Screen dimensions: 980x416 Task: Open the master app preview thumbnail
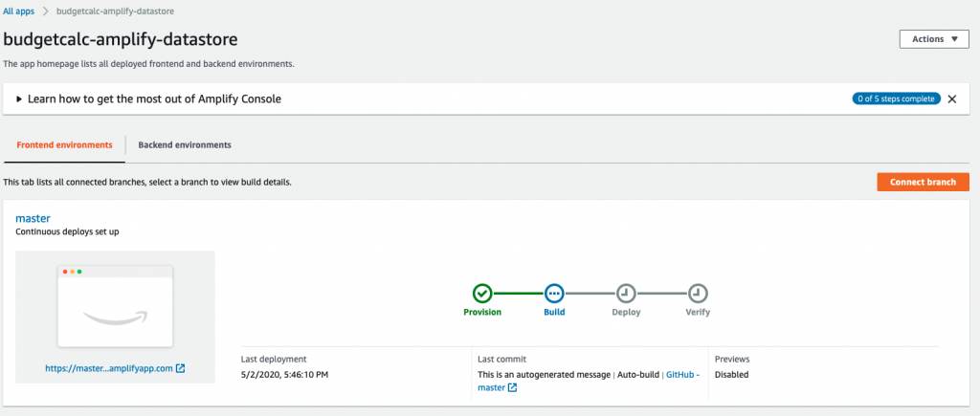coord(116,306)
